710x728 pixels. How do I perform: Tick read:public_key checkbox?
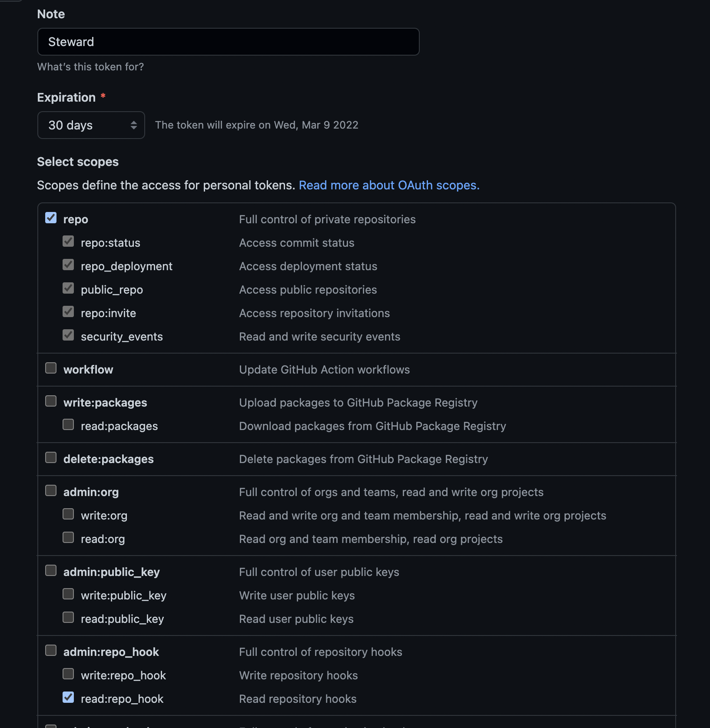pyautogui.click(x=68, y=617)
